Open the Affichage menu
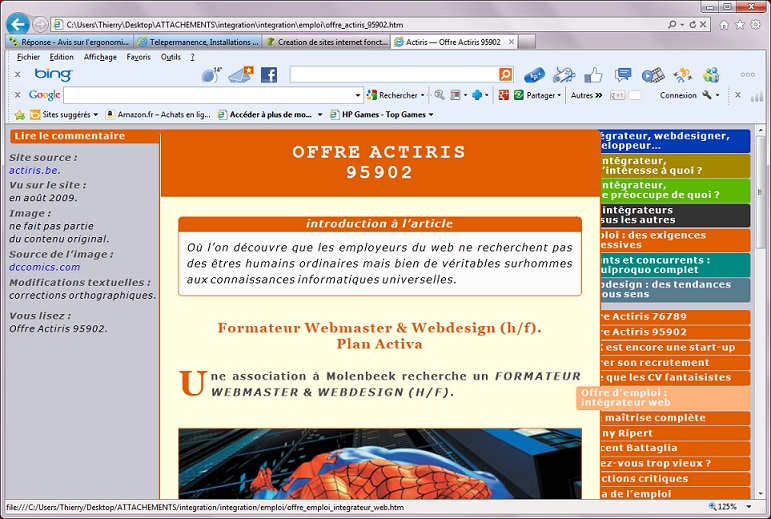 (100, 57)
